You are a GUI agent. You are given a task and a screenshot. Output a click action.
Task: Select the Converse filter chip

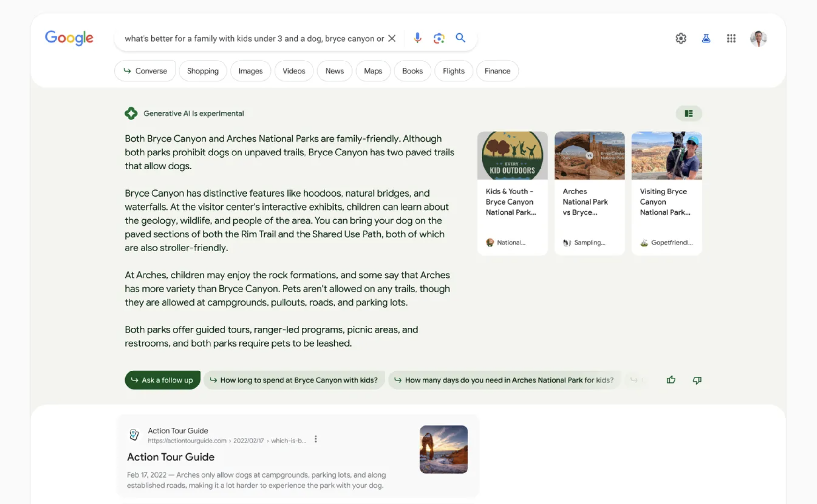[x=145, y=71]
